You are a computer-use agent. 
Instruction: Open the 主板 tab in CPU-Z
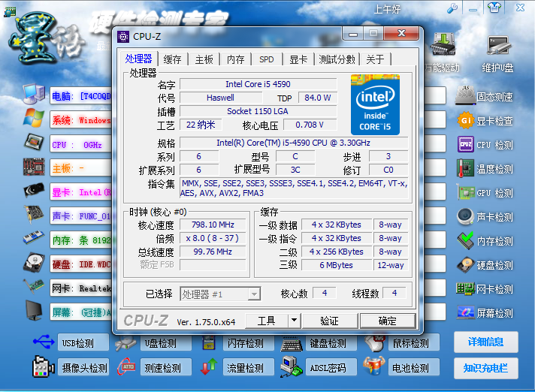pos(204,59)
